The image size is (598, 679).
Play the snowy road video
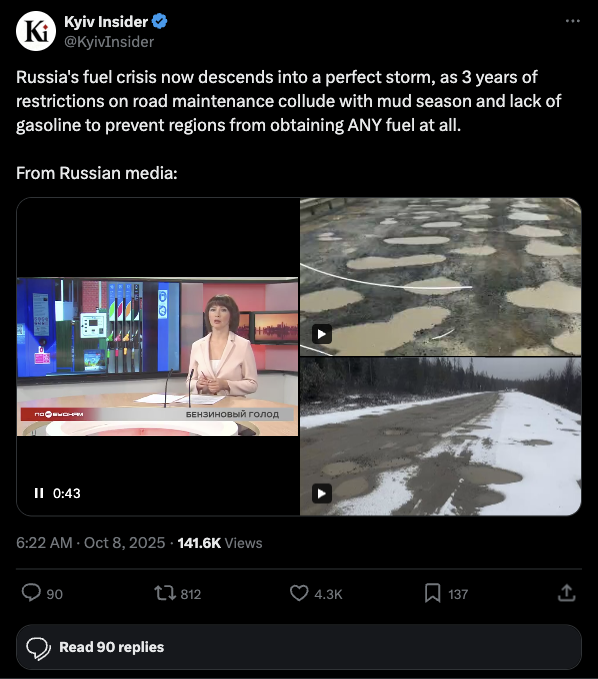pyautogui.click(x=322, y=493)
